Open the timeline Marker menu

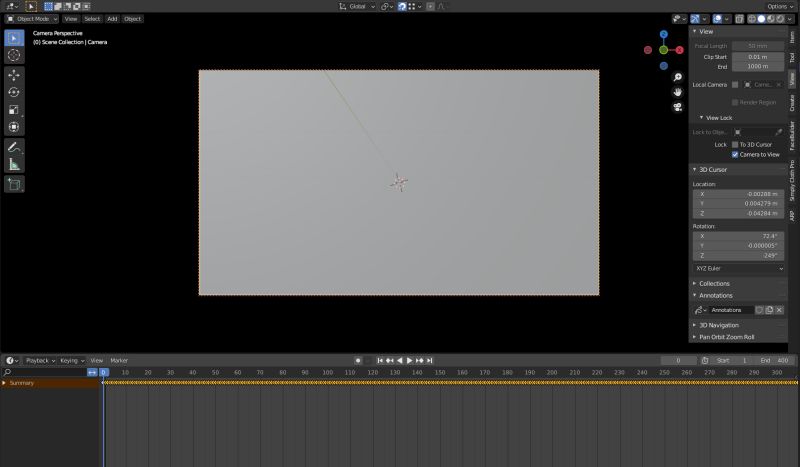tap(119, 360)
